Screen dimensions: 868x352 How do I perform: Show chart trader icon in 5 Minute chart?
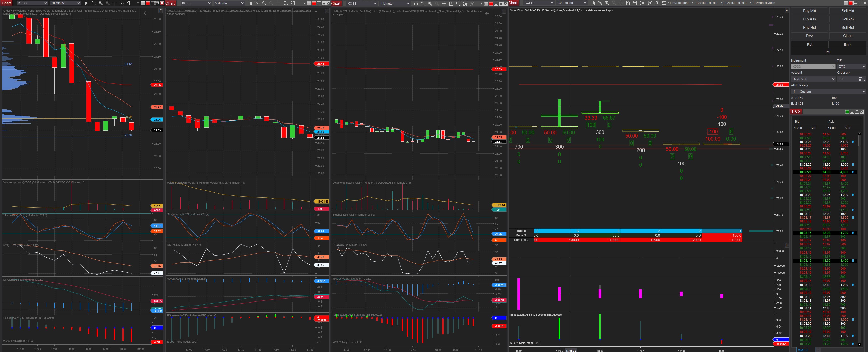292,3
